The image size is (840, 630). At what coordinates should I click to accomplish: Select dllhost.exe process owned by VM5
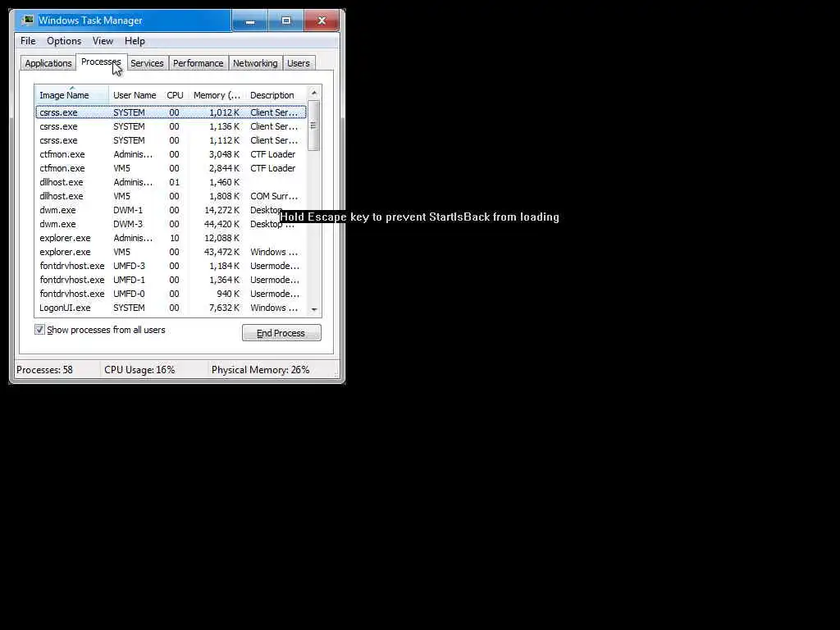[x=171, y=196]
